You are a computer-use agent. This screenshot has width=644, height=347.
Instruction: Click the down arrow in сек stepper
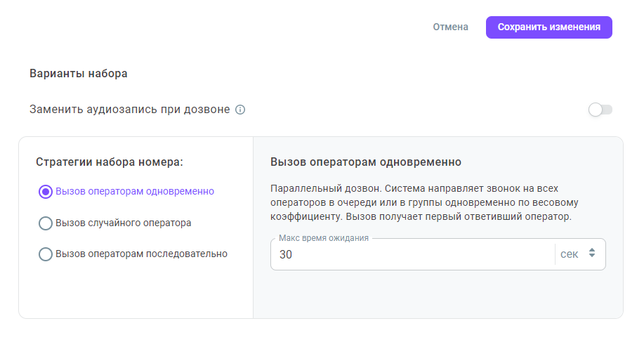(592, 256)
